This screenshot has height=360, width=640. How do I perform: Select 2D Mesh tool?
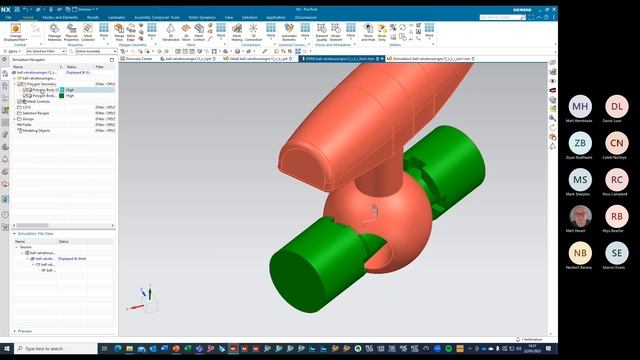pos(186,32)
